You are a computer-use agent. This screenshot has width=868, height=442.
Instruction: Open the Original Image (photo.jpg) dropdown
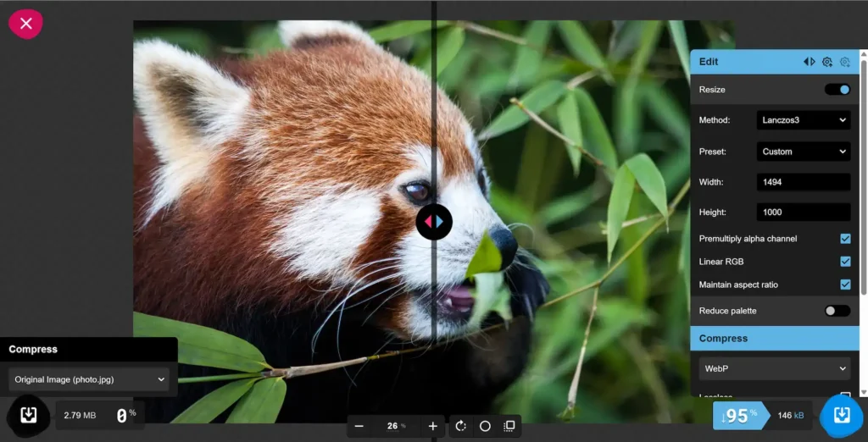coord(89,379)
